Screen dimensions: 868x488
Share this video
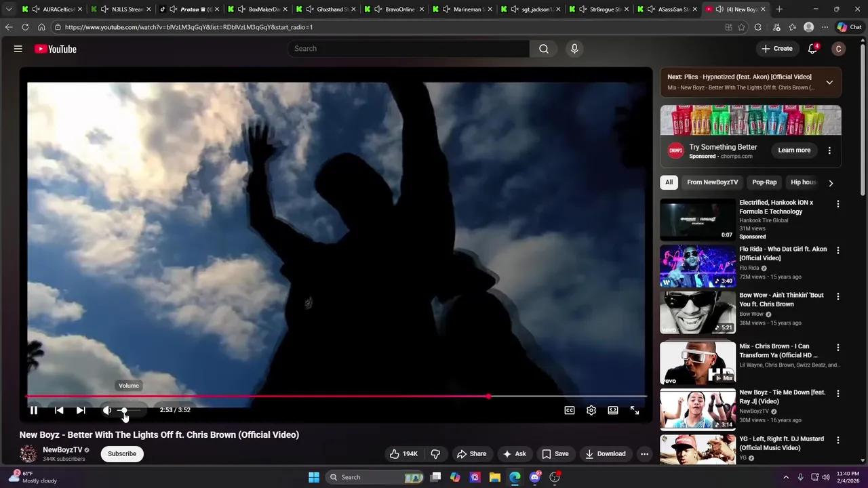tap(471, 454)
